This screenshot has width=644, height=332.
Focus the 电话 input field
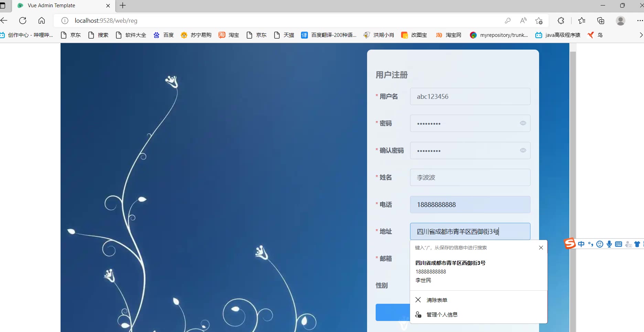[x=470, y=205]
